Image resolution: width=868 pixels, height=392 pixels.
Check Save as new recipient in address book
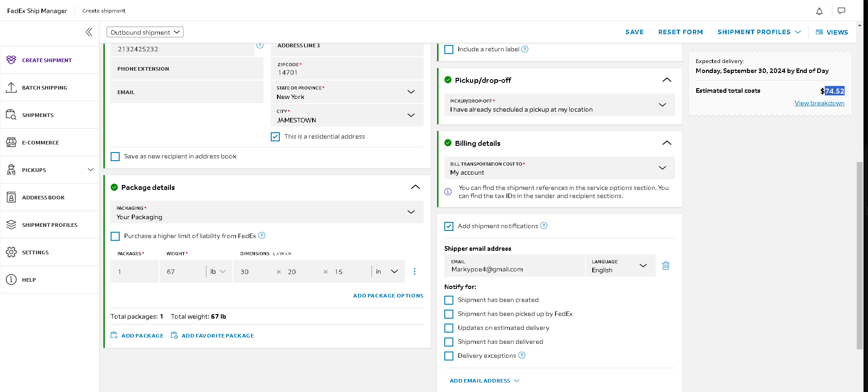(115, 157)
